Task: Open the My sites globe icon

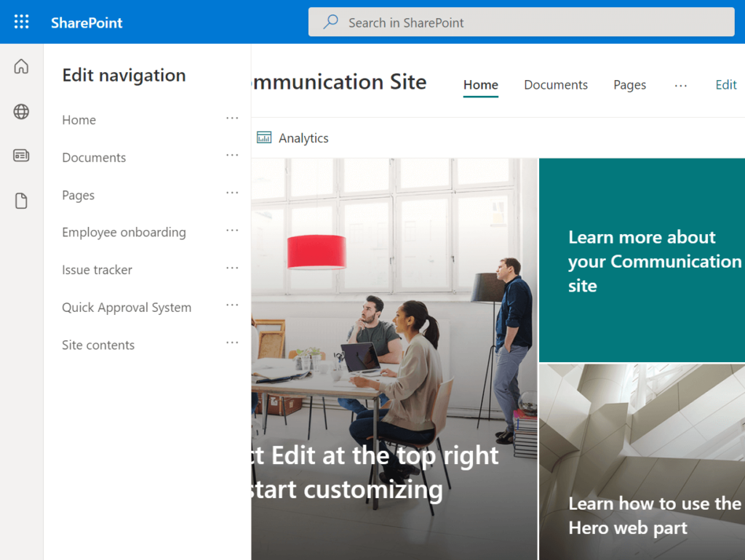Action: point(21,111)
